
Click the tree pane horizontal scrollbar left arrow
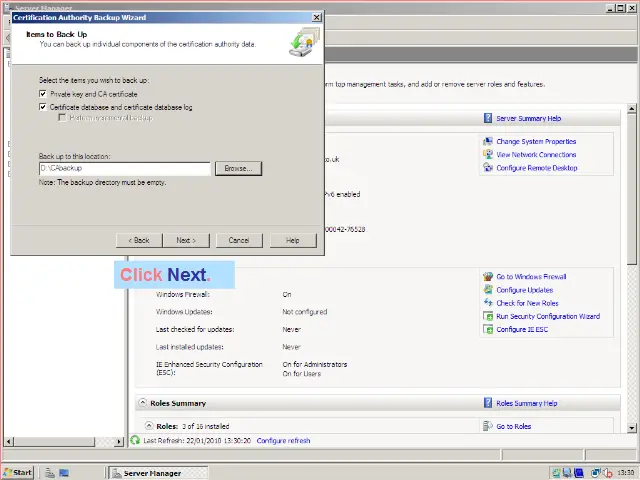coord(9,441)
